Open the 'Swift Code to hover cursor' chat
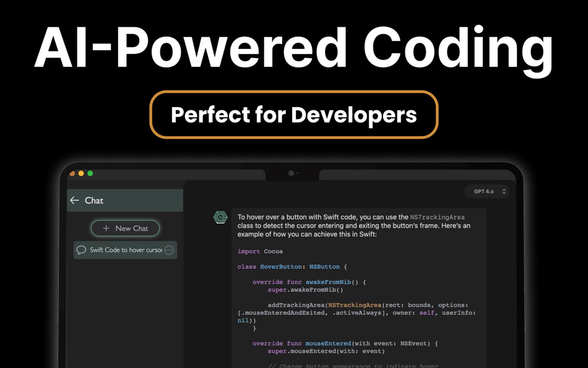 click(125, 250)
